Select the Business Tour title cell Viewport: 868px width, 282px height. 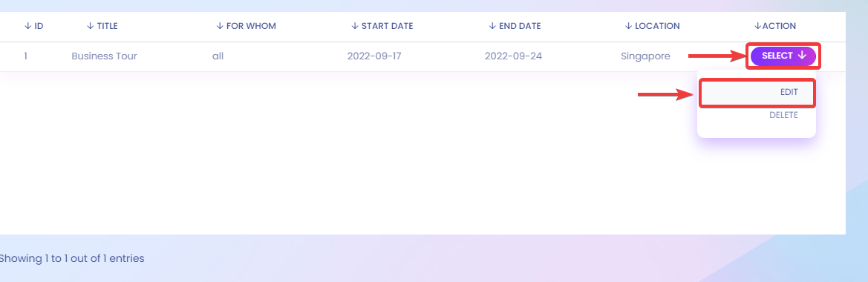pos(104,56)
